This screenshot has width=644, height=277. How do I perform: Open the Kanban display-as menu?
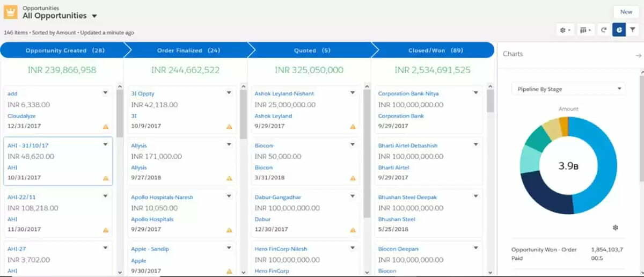pyautogui.click(x=585, y=31)
